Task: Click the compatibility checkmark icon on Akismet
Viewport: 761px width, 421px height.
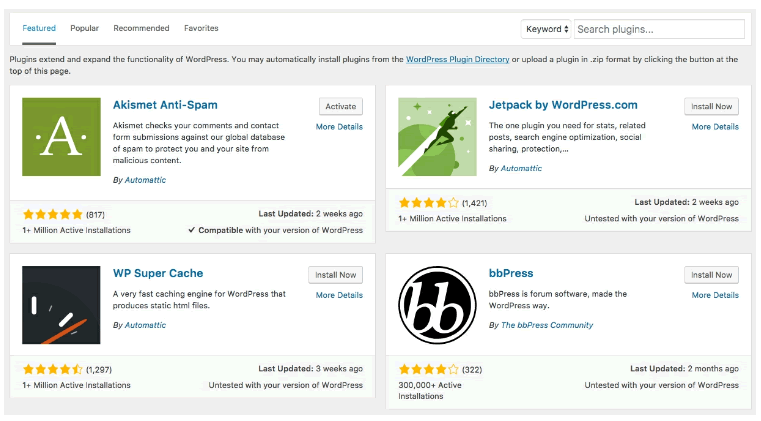Action: pyautogui.click(x=192, y=230)
